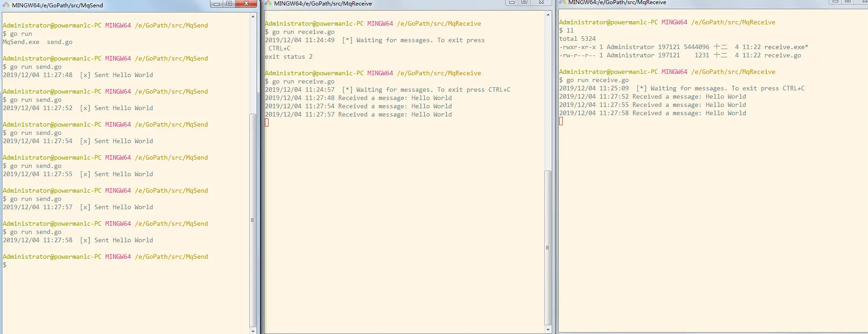Maximize the middle MqReceive terminal window
The width and height of the screenshot is (868, 334).
click(524, 2)
